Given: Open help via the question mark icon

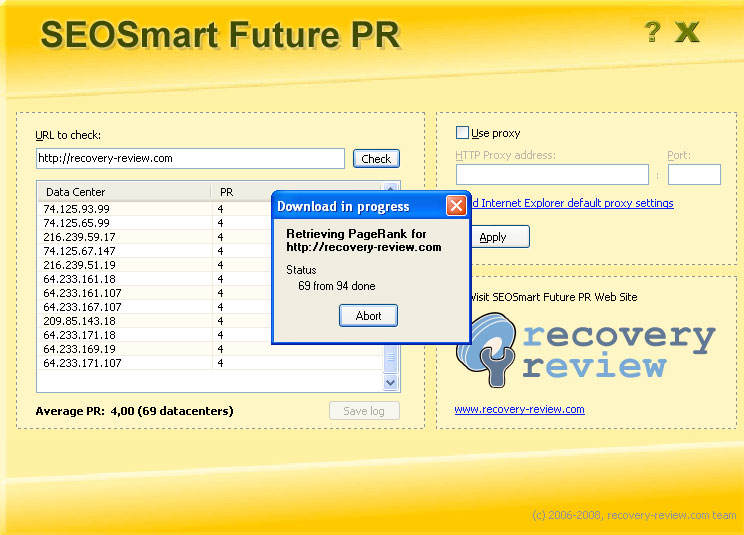Looking at the screenshot, I should tap(653, 32).
